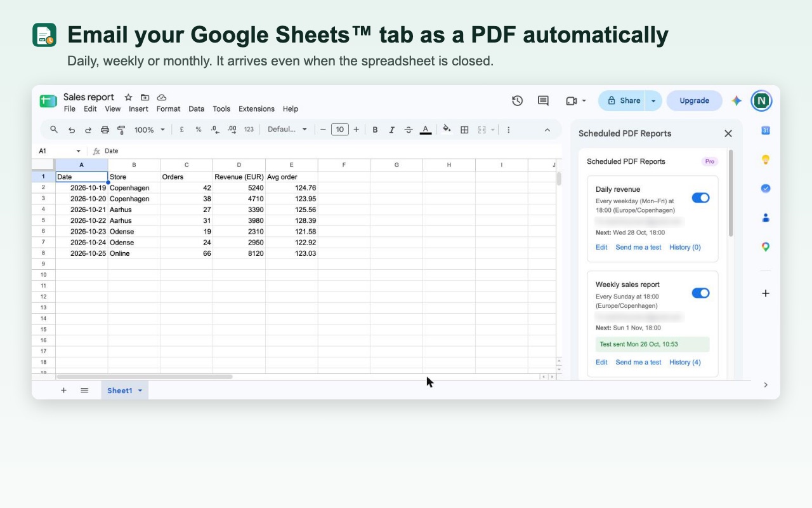This screenshot has width=812, height=508.
Task: Click Send me a test for Weekly sales report
Action: tap(638, 362)
